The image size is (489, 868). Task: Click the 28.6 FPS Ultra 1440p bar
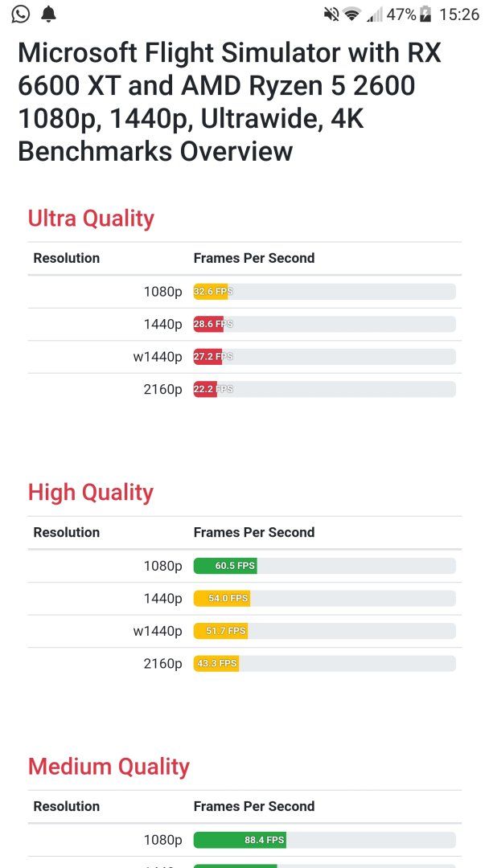(x=208, y=325)
